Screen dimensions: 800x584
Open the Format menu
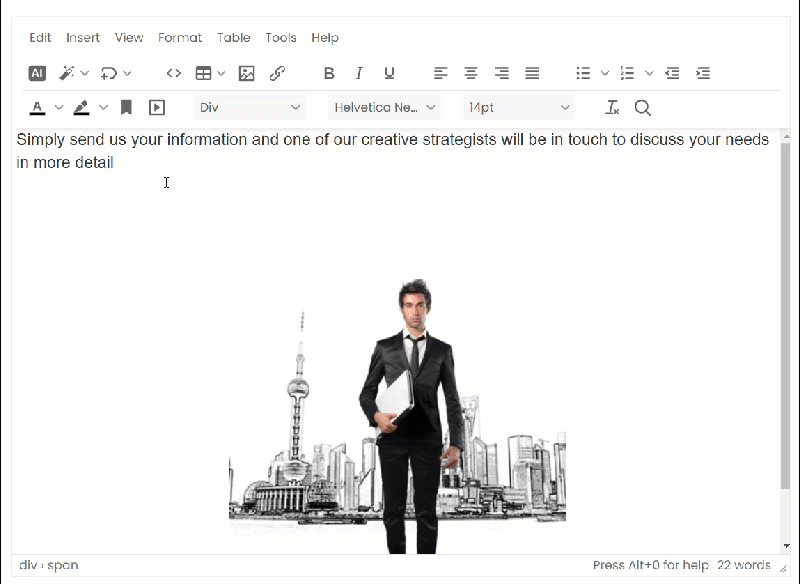point(180,38)
